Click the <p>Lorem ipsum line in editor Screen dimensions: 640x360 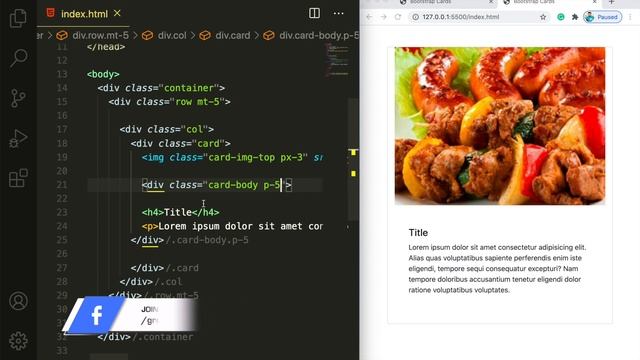pos(232,226)
